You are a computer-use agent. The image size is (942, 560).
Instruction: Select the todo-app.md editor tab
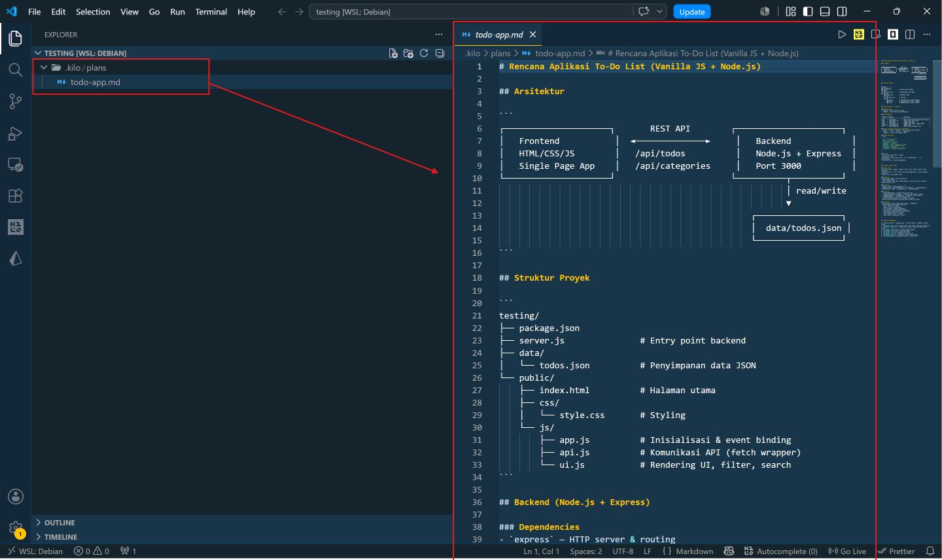point(498,35)
